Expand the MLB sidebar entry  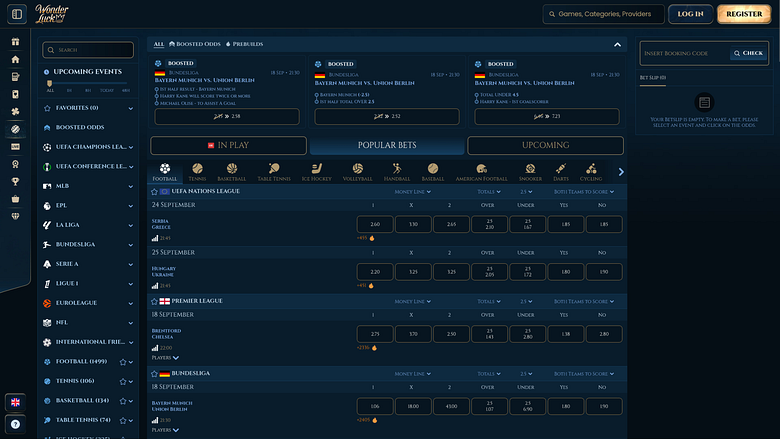pos(130,186)
